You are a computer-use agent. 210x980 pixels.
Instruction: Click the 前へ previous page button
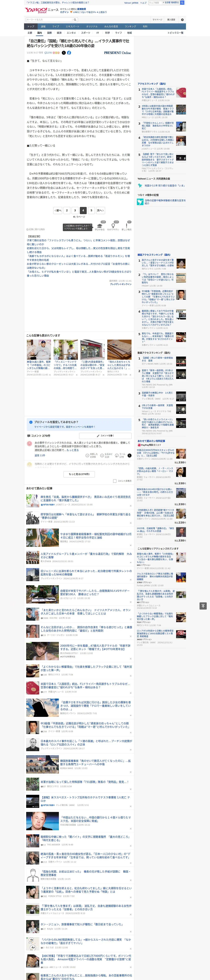click(58, 210)
